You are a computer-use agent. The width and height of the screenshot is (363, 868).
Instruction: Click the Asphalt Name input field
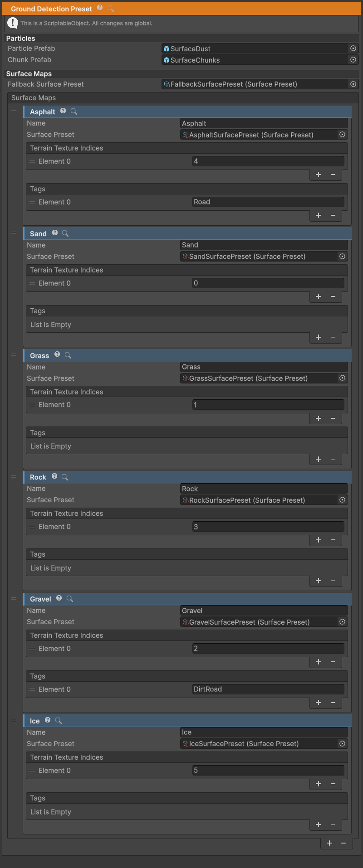[264, 123]
